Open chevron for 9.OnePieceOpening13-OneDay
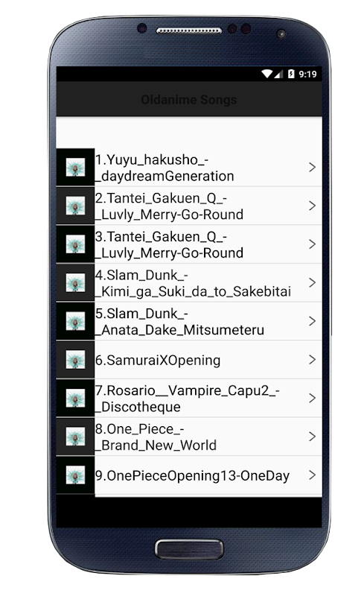This screenshot has height=596, width=364. click(313, 475)
